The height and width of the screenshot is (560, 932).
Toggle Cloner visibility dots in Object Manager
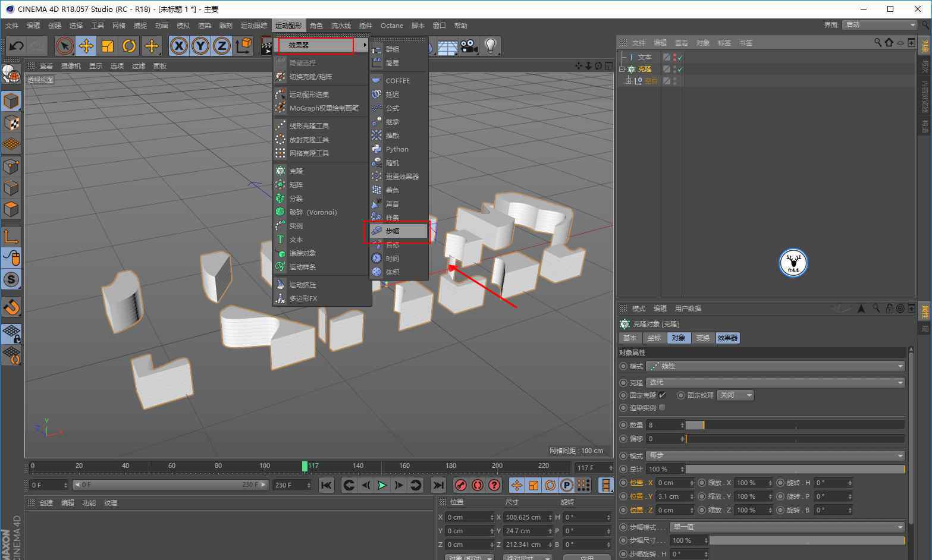pyautogui.click(x=674, y=69)
